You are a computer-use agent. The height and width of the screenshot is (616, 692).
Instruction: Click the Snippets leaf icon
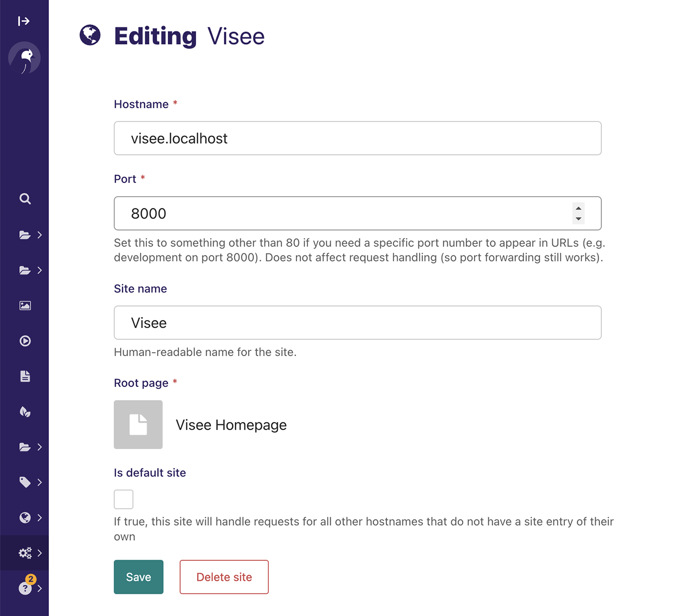tap(24, 411)
